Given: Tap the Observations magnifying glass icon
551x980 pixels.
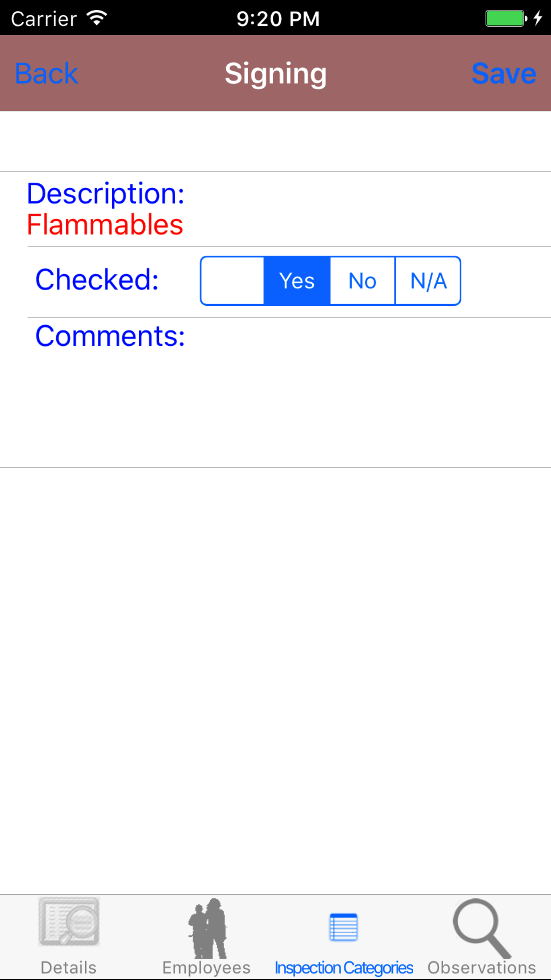Looking at the screenshot, I should coord(482,928).
